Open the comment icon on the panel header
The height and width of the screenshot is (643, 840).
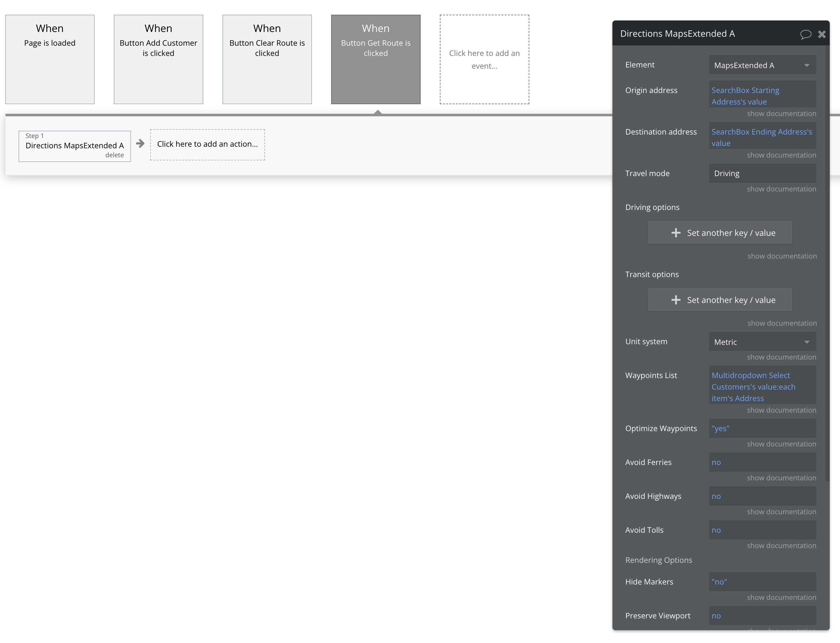805,35
